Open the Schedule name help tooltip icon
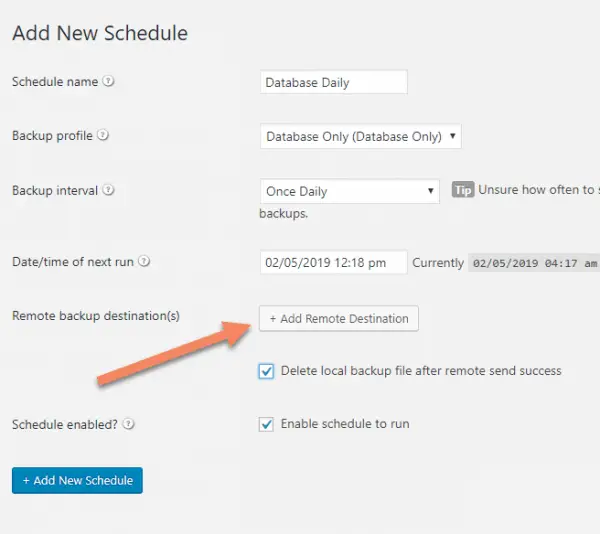Screen dimensions: 600x534 109,81
